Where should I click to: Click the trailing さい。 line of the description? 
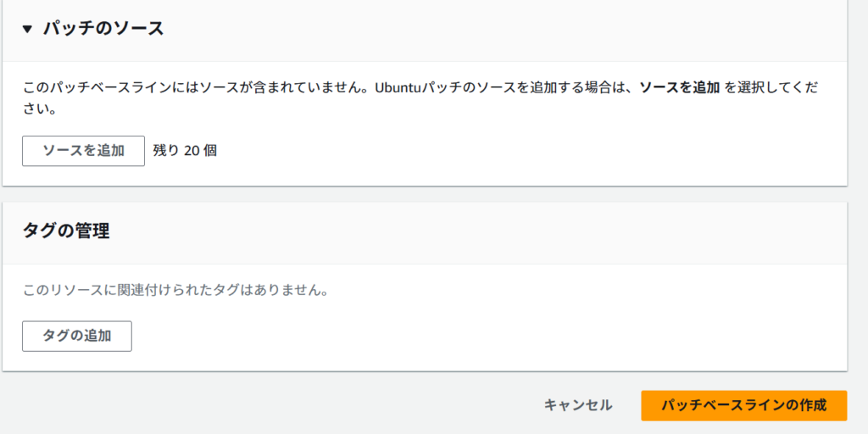point(40,109)
